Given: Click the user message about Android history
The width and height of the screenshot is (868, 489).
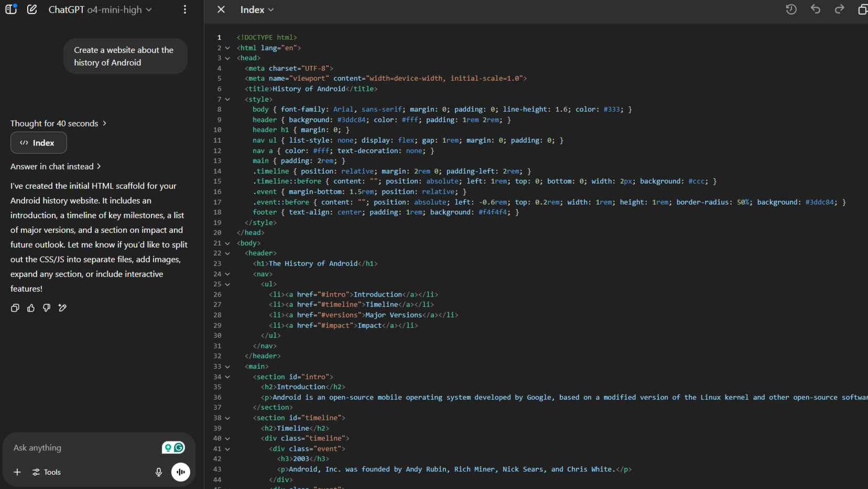Looking at the screenshot, I should point(125,56).
